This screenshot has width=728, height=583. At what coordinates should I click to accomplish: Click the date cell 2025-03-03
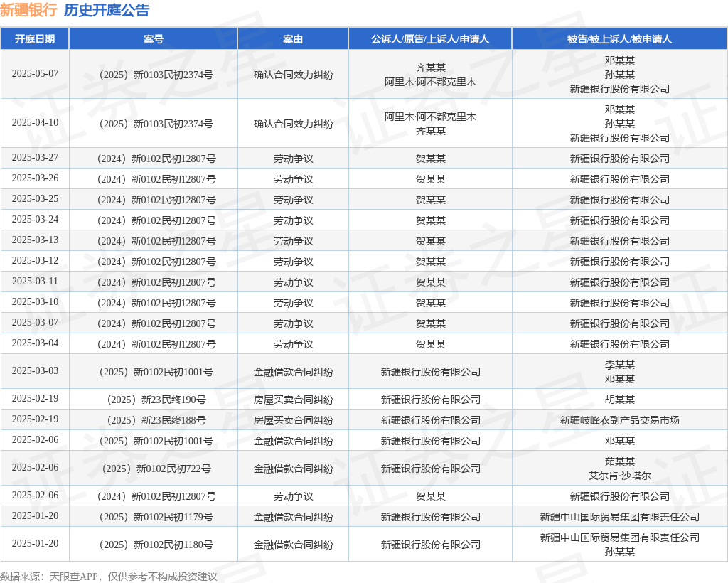pyautogui.click(x=36, y=371)
